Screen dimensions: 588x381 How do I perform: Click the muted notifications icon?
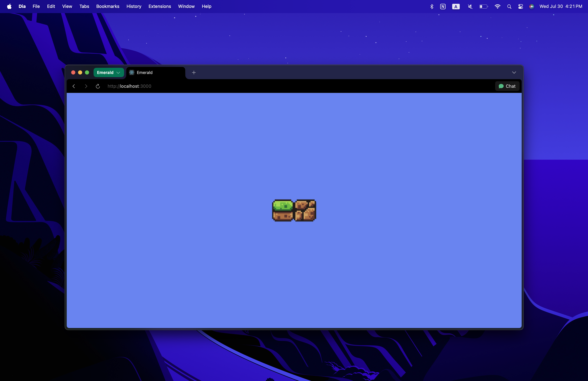(x=470, y=6)
